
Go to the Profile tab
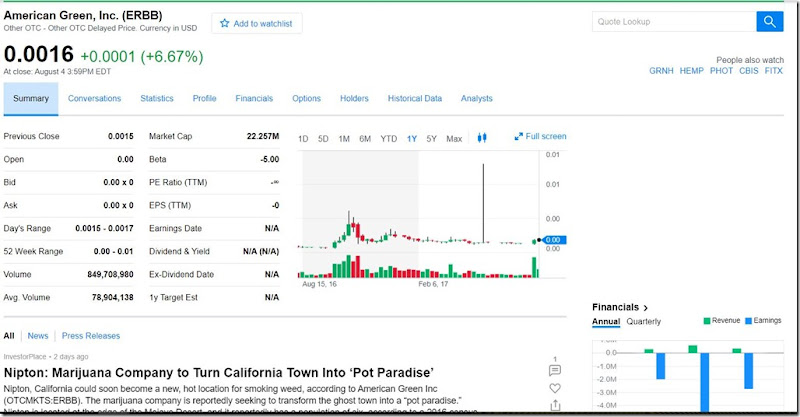point(204,99)
